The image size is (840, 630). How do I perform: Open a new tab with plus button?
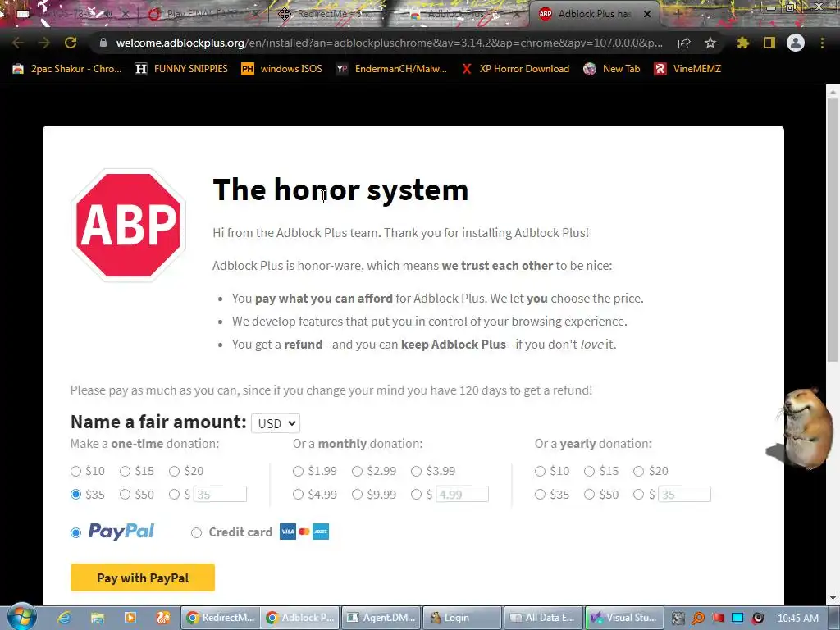pyautogui.click(x=677, y=14)
